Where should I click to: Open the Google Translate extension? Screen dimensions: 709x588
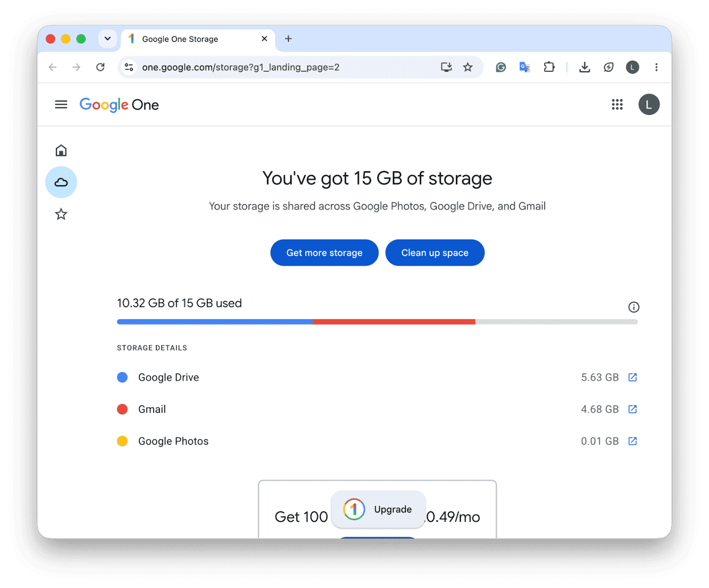tap(525, 67)
